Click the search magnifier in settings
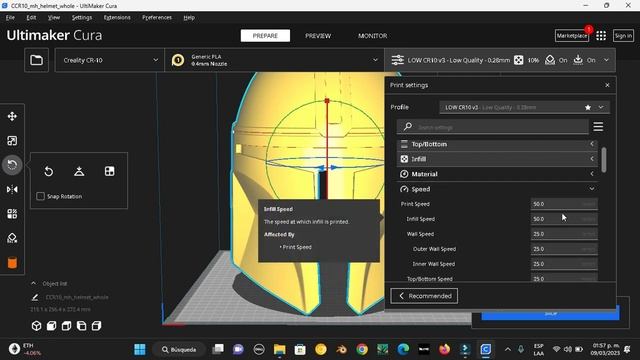Image resolution: width=640 pixels, height=360 pixels. pyautogui.click(x=407, y=127)
